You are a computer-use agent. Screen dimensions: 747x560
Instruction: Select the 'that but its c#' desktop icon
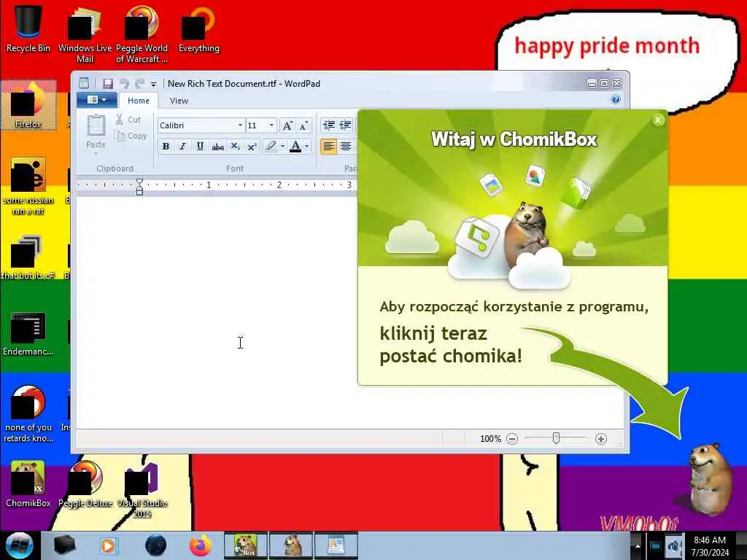pyautogui.click(x=28, y=257)
